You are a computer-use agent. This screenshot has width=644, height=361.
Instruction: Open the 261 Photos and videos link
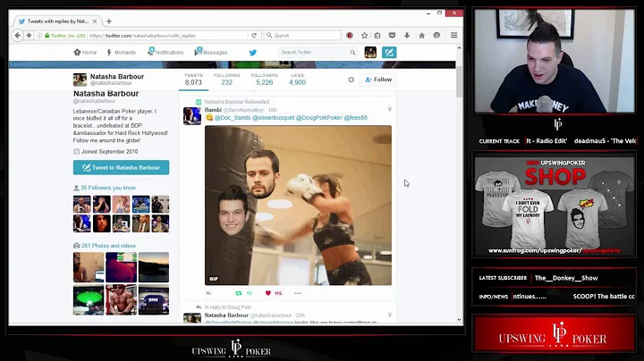click(108, 246)
